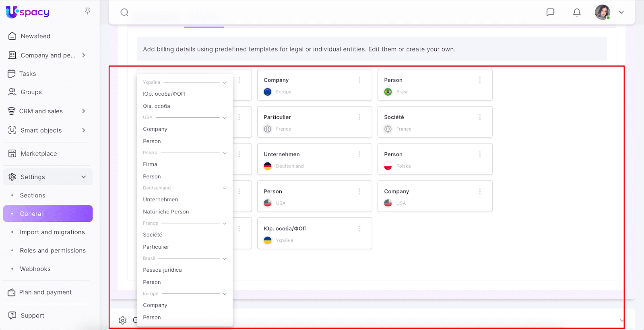Open options for Company Europe card
The width and height of the screenshot is (644, 330).
[x=359, y=80]
